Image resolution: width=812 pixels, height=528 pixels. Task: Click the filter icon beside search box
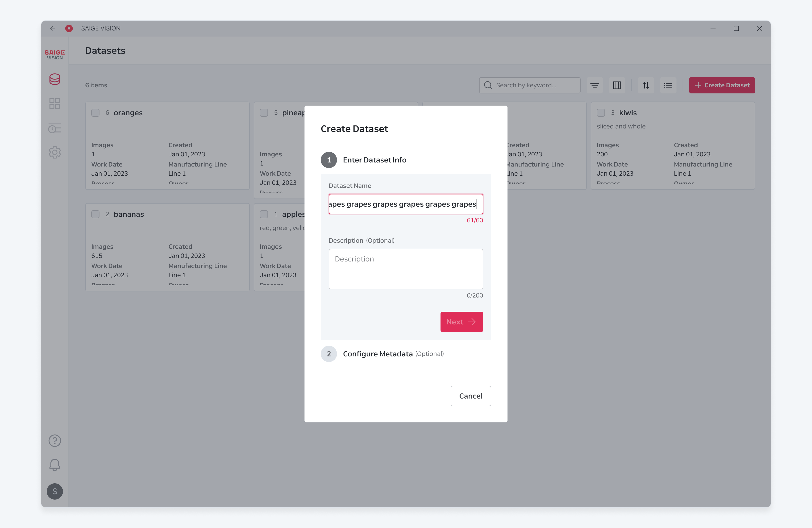point(594,85)
